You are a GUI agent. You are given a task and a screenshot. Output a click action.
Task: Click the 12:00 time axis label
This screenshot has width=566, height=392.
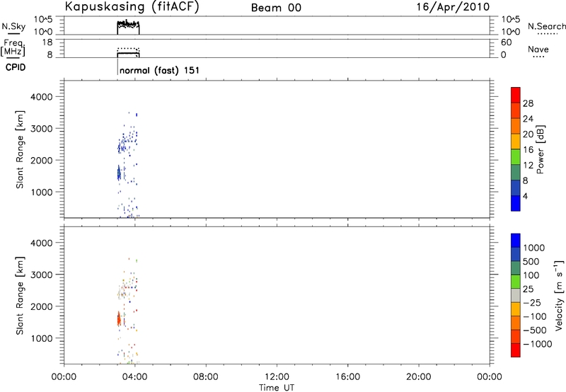[x=277, y=377]
